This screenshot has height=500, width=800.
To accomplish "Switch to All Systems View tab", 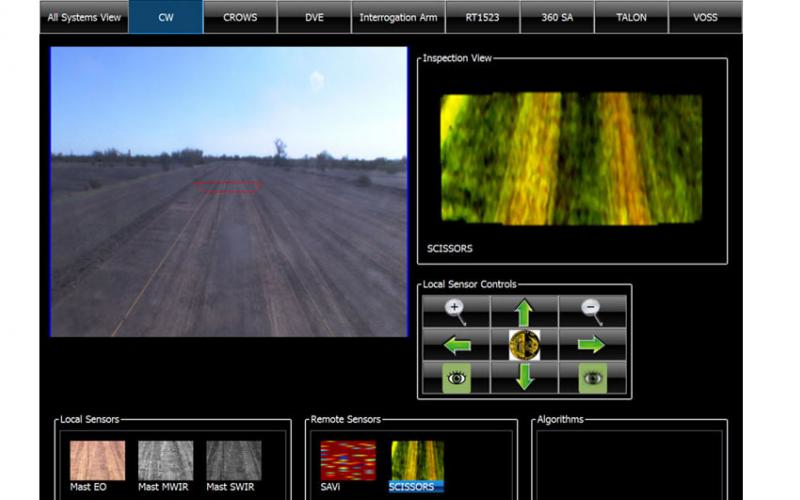I will point(84,17).
